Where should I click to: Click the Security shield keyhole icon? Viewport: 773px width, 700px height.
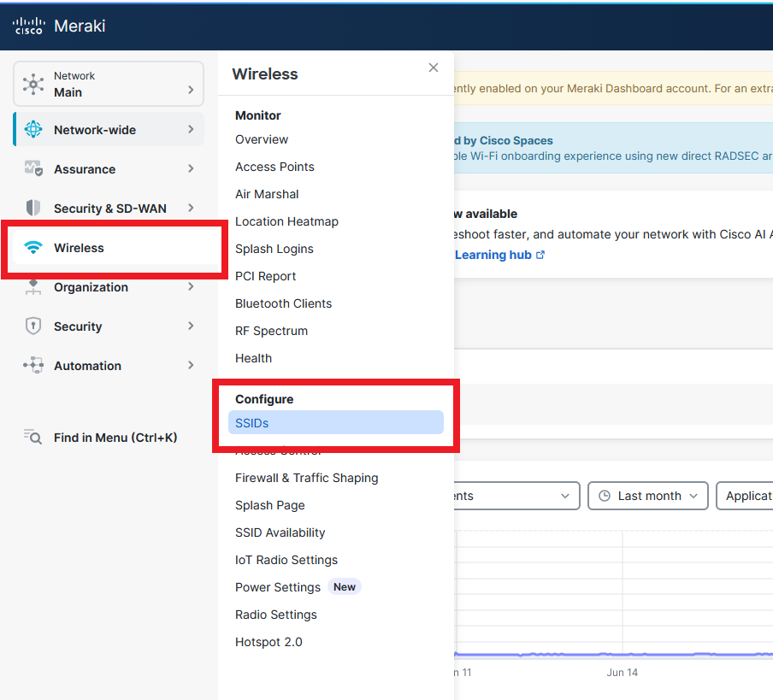[33, 326]
